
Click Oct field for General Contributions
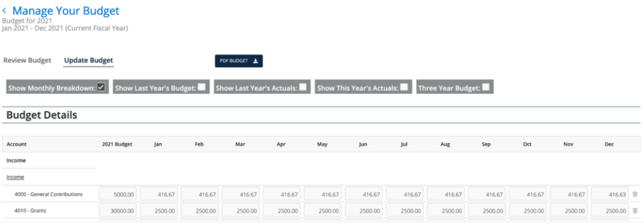528,194
